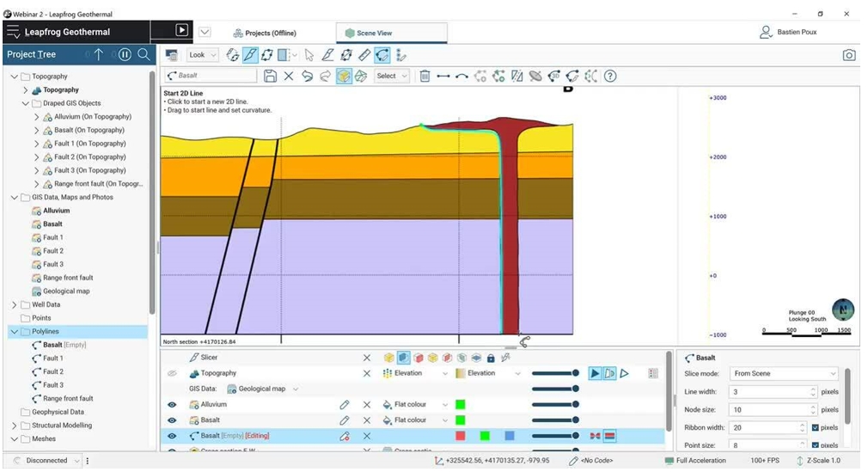Edit the Basalt GIS line with pencil
This screenshot has height=472, width=868.
tap(345, 420)
